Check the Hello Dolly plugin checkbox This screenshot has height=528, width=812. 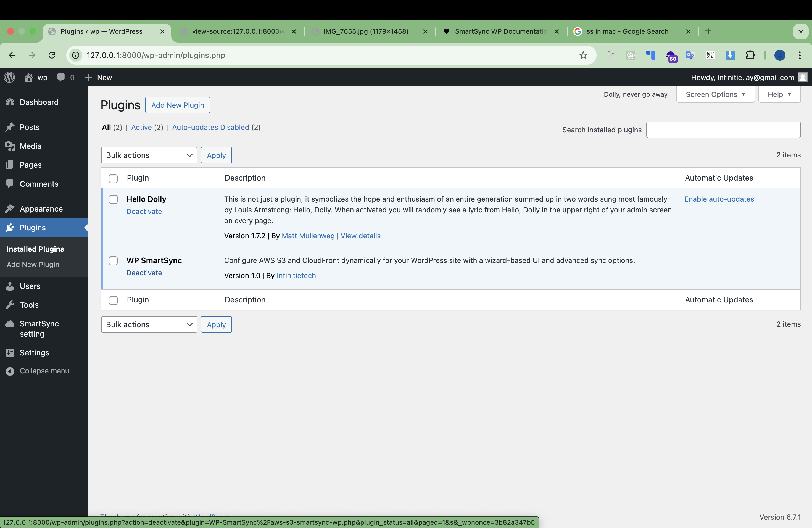coord(113,199)
